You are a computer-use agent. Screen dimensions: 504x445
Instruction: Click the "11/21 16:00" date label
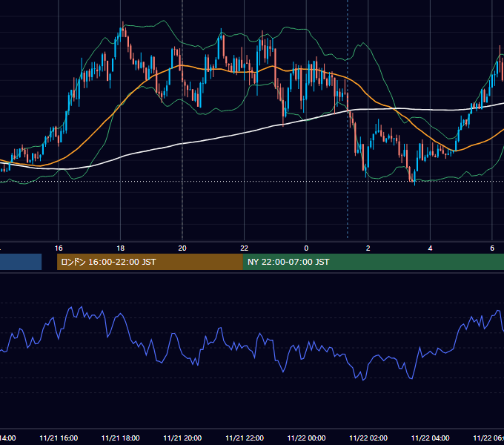[x=59, y=438]
